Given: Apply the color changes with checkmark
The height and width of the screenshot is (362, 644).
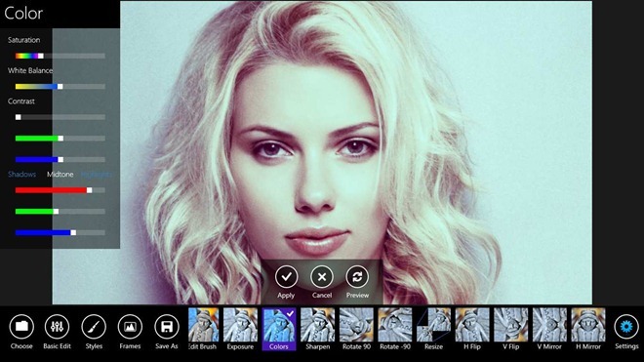Looking at the screenshot, I should click(286, 277).
